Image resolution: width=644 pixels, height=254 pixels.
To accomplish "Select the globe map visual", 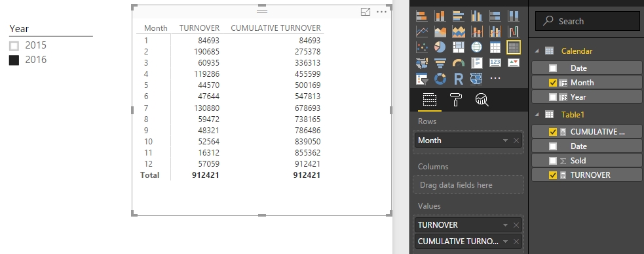I will (x=477, y=47).
